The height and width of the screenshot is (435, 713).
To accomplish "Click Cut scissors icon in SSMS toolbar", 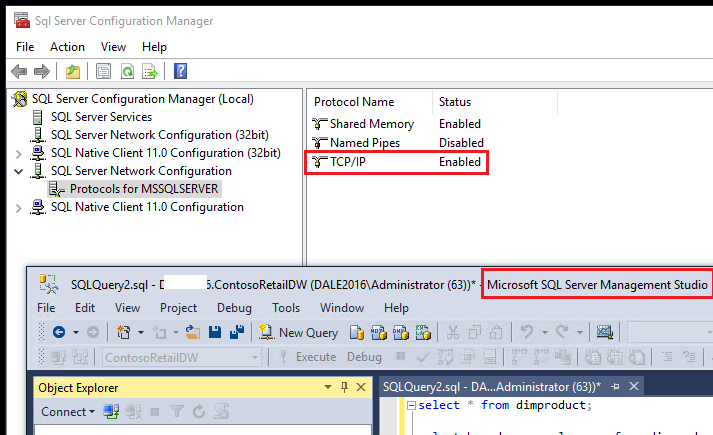I will point(452,332).
